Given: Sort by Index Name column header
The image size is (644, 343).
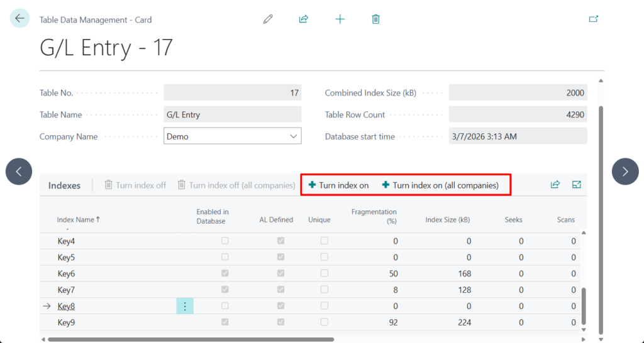Looking at the screenshot, I should coord(75,220).
